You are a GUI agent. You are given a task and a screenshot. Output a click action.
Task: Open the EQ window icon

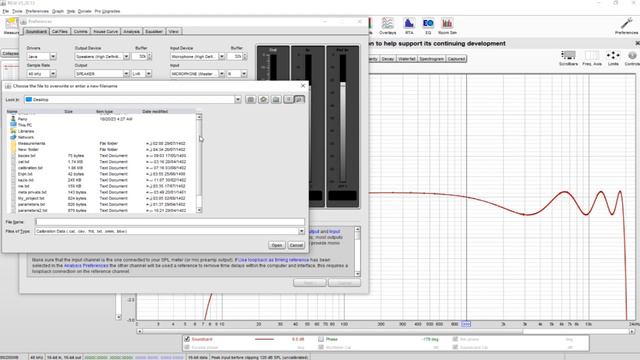point(428,26)
